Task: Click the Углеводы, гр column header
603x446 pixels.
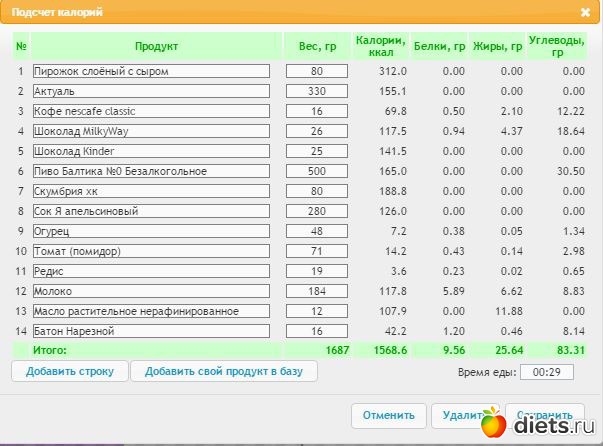Action: (x=556, y=46)
